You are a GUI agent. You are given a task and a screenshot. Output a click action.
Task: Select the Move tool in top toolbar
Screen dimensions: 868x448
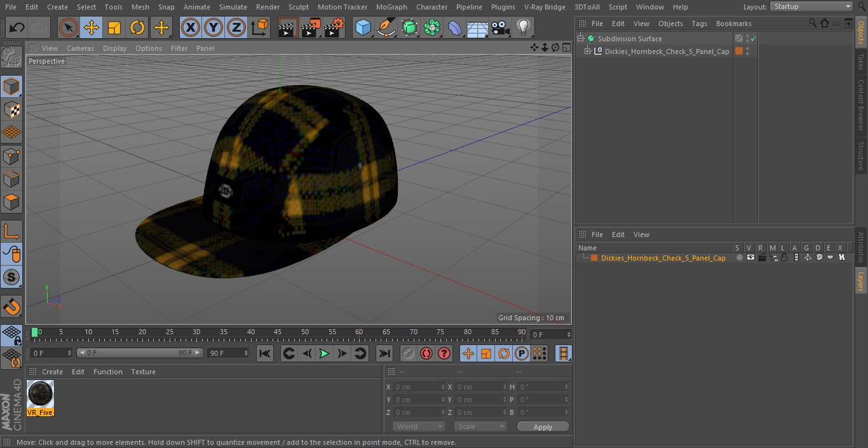(92, 28)
